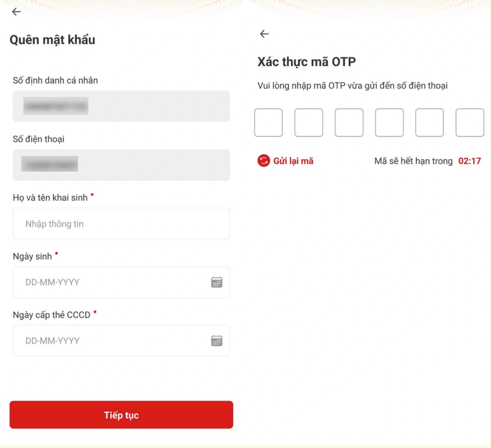Open the calendar picker for Ngày cấp thẻ CCCD
Viewport: 491px width, 448px height.
(x=217, y=341)
